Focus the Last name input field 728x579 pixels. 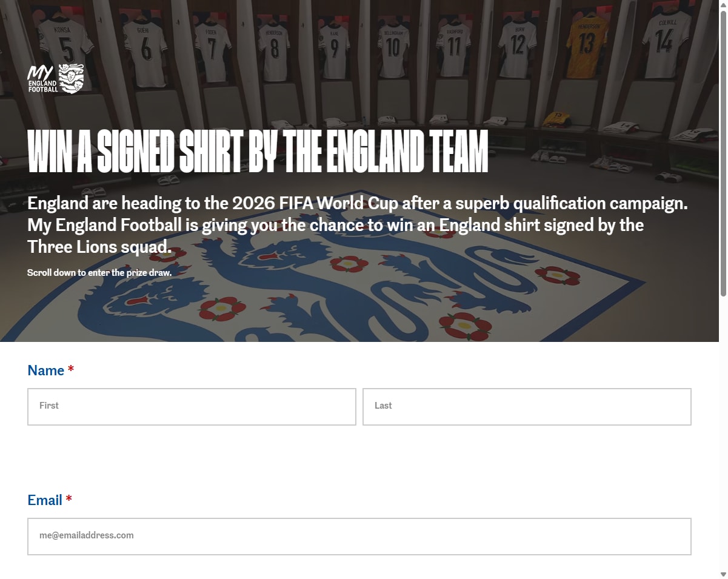pyautogui.click(x=527, y=406)
